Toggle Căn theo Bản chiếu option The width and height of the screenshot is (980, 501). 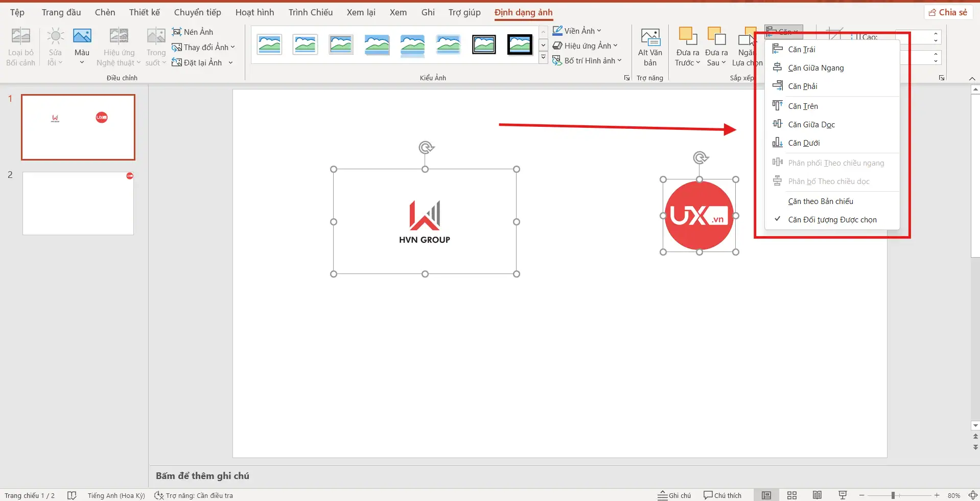tap(832, 201)
